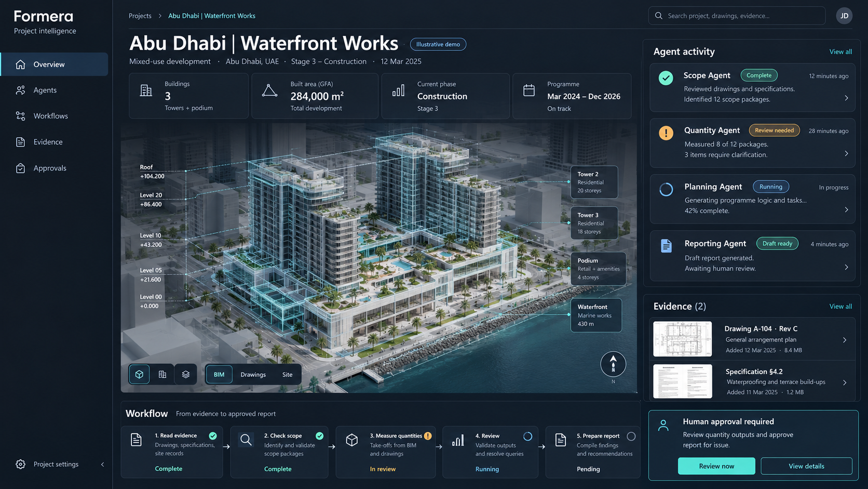Click the Quantity Agent warning icon
Image resolution: width=868 pixels, height=489 pixels.
(x=666, y=133)
